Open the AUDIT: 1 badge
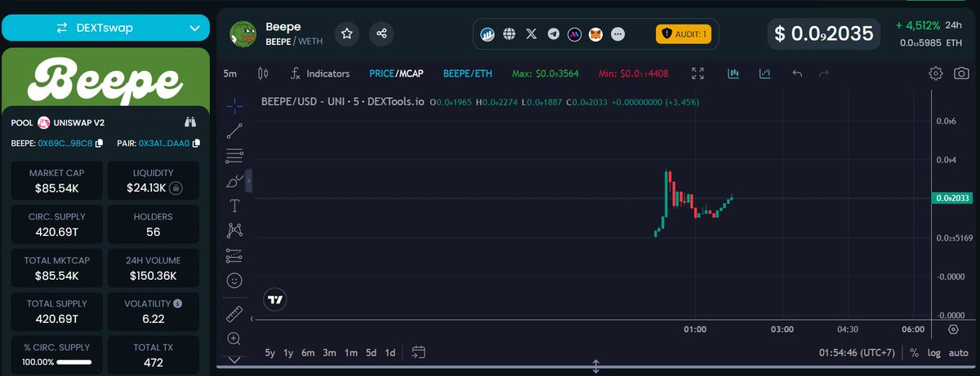The height and width of the screenshot is (376, 980). pos(684,33)
